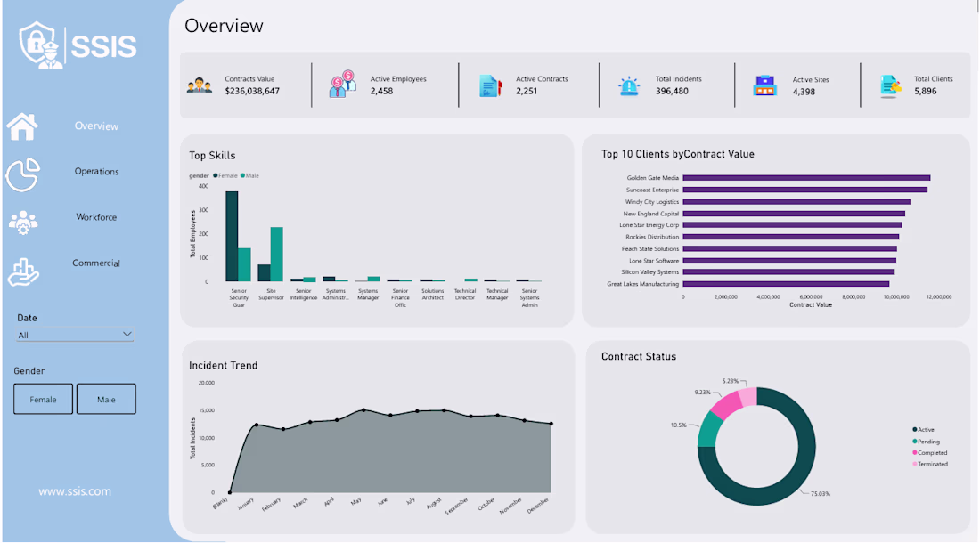Click the Site Supervisor male bar
The image size is (980, 543).
tap(277, 255)
